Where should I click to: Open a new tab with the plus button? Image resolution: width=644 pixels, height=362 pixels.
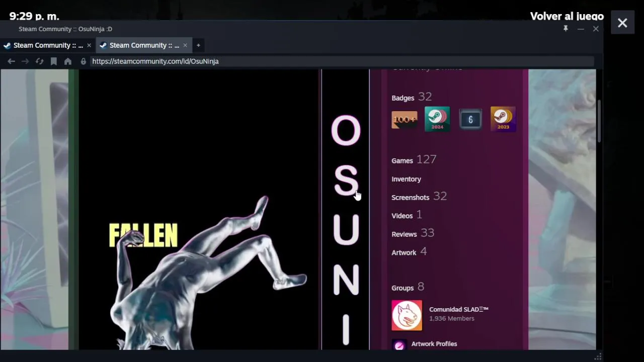click(198, 45)
